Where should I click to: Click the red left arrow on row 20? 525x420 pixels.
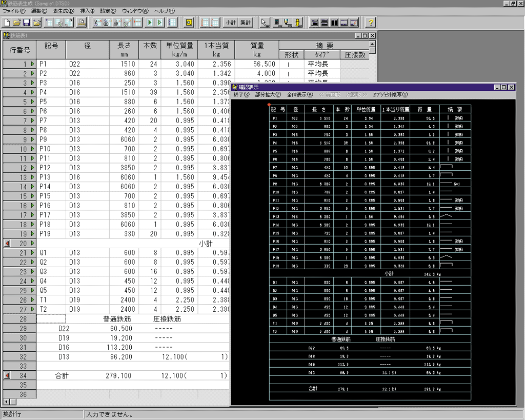7,243
